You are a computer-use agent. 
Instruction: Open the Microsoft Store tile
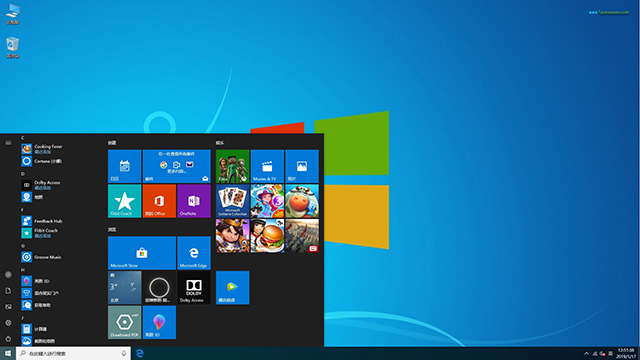[x=142, y=253]
